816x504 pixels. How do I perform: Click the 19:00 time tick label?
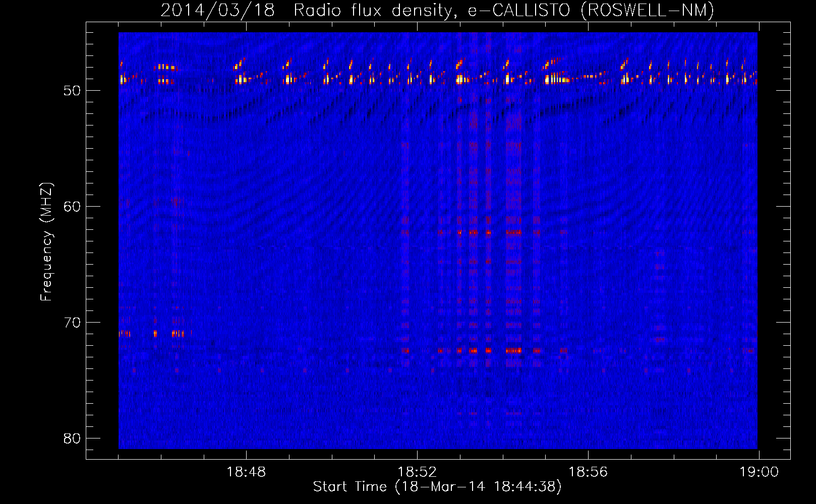pyautogui.click(x=759, y=472)
